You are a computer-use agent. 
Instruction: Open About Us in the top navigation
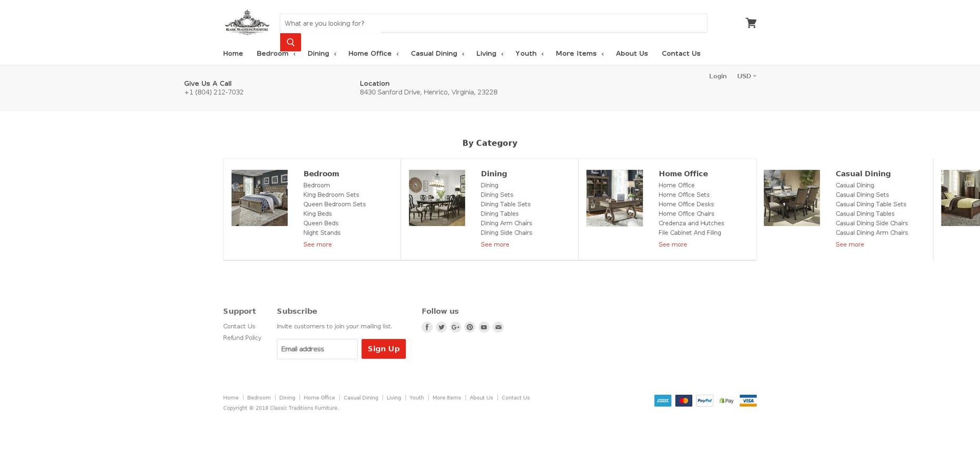[x=632, y=53]
